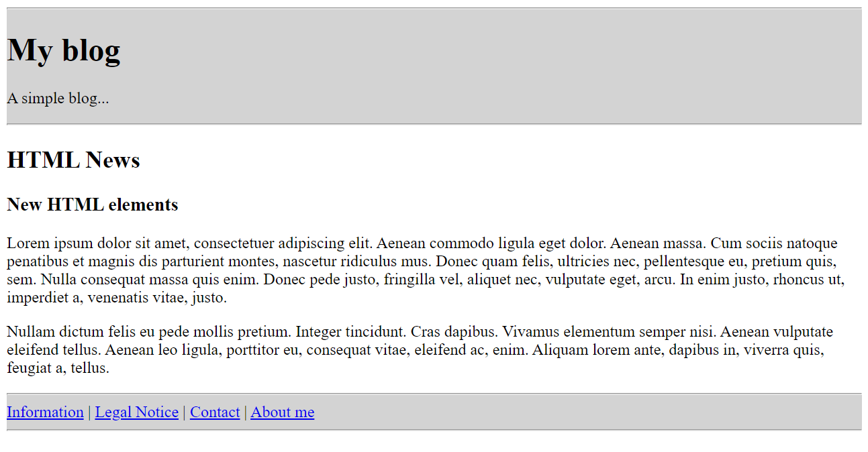Click the pipe separator before the About me link
The image size is (868, 452).
(245, 412)
